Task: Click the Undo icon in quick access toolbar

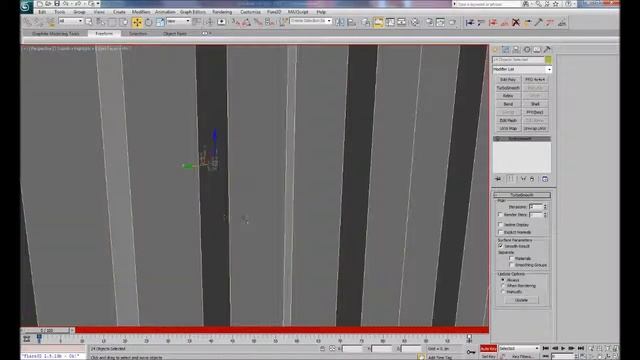Action: click(66, 4)
